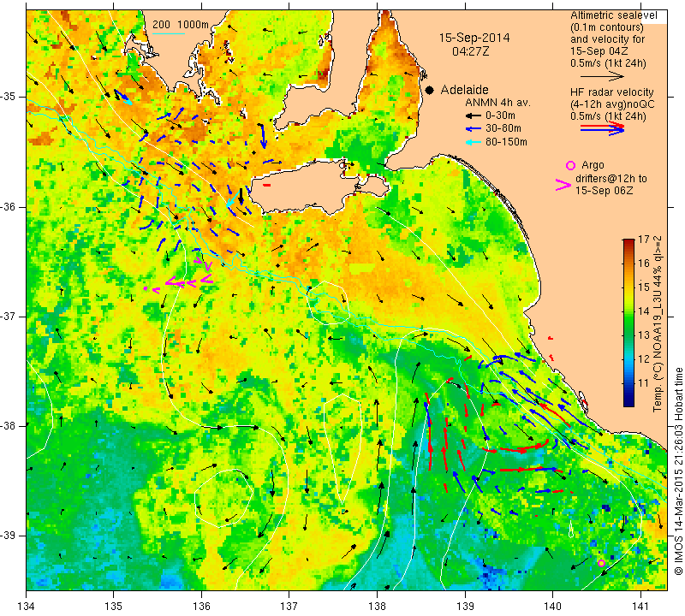Click the Temp NOAA19_L3U colorbar title
The width and height of the screenshot is (685, 616).
[657, 323]
